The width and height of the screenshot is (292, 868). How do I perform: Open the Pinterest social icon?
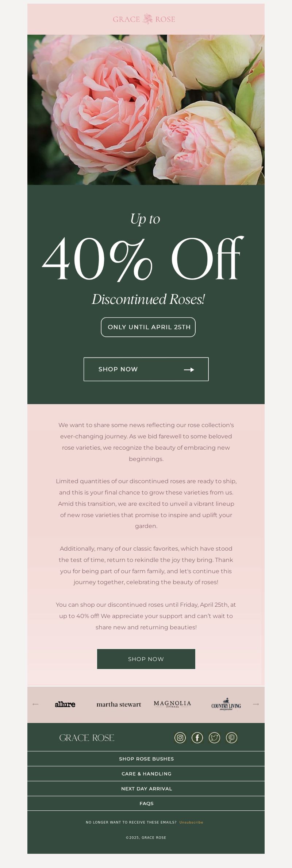coord(231,738)
